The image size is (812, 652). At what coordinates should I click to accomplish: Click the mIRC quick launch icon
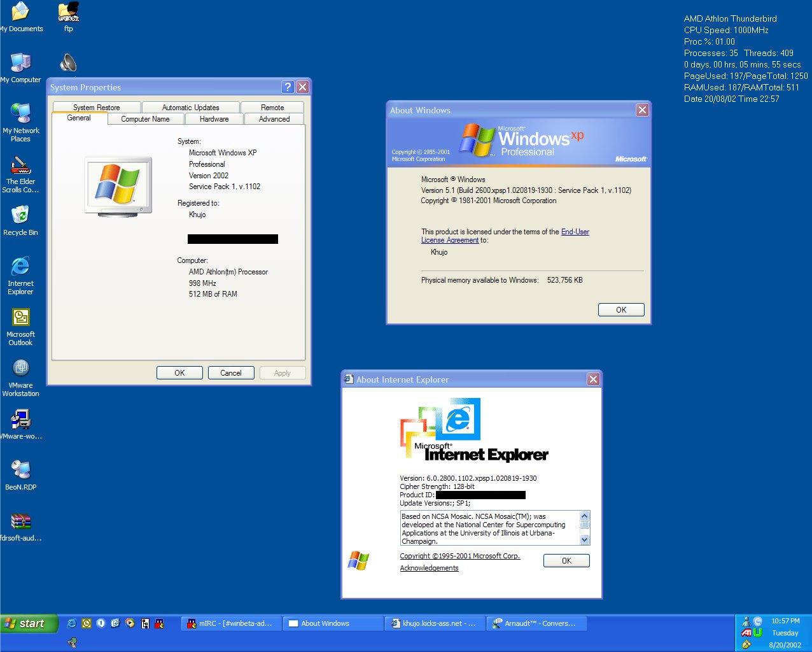(x=160, y=623)
